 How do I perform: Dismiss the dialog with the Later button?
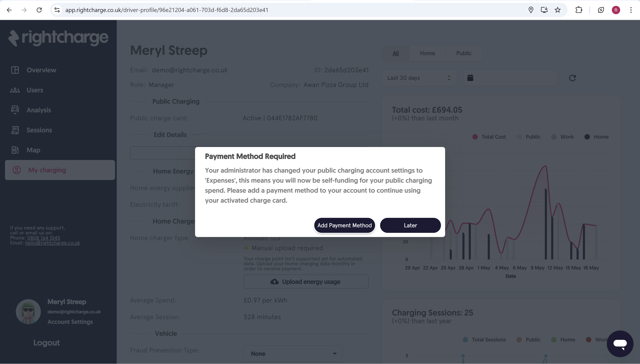coord(410,225)
